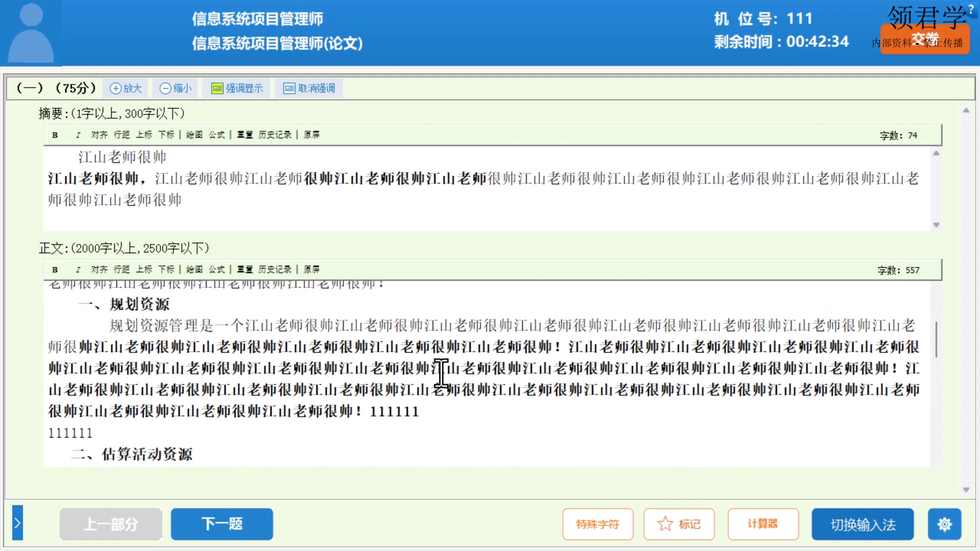This screenshot has width=980, height=551.
Task: Open the 特殊字符 special characters panel
Action: (598, 524)
